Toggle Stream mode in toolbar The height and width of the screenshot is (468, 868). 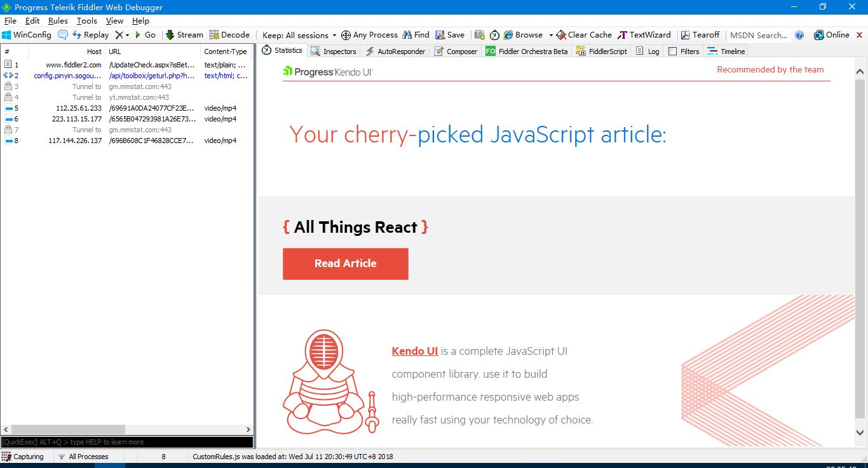tap(184, 35)
